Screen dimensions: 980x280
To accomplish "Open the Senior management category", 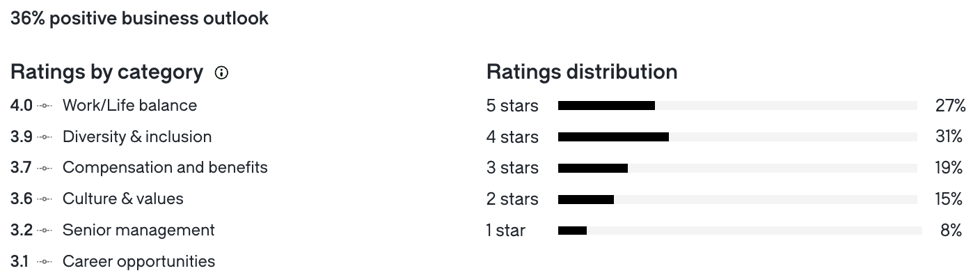I will click(x=139, y=231).
